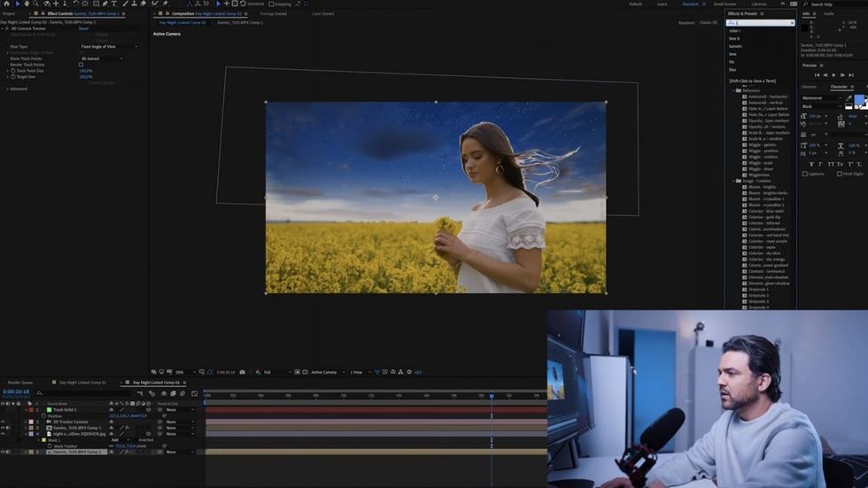868x488 pixels.
Task: Open the 1 View layout dropdown
Action: [360, 372]
